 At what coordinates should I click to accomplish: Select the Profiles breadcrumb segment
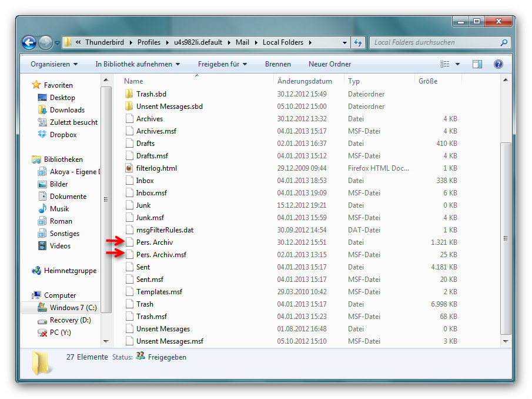149,42
